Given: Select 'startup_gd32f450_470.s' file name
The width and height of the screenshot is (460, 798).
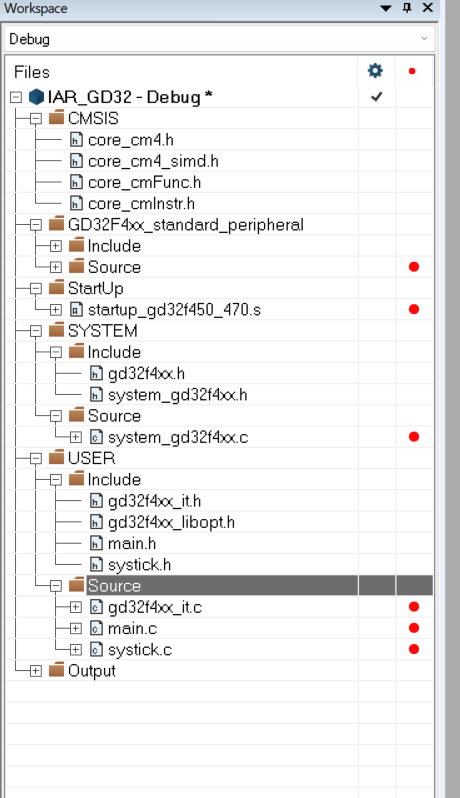Looking at the screenshot, I should point(174,310).
